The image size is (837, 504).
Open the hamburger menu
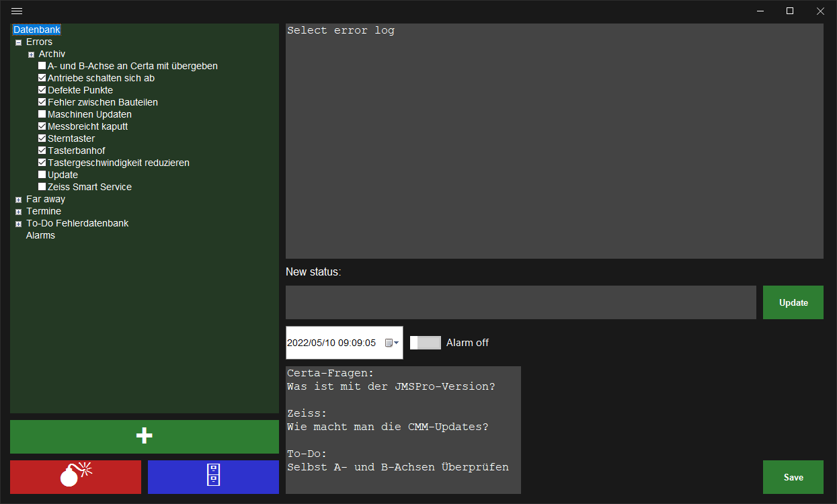(x=17, y=11)
